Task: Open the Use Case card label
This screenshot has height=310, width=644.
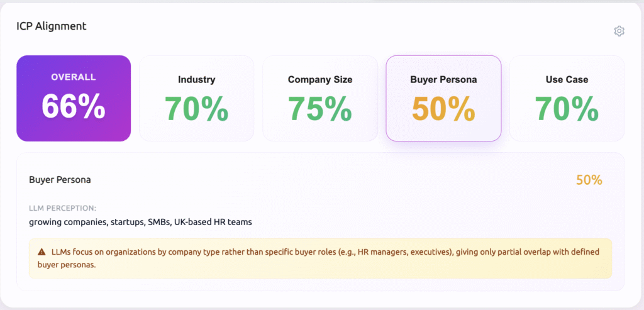Action: [567, 80]
